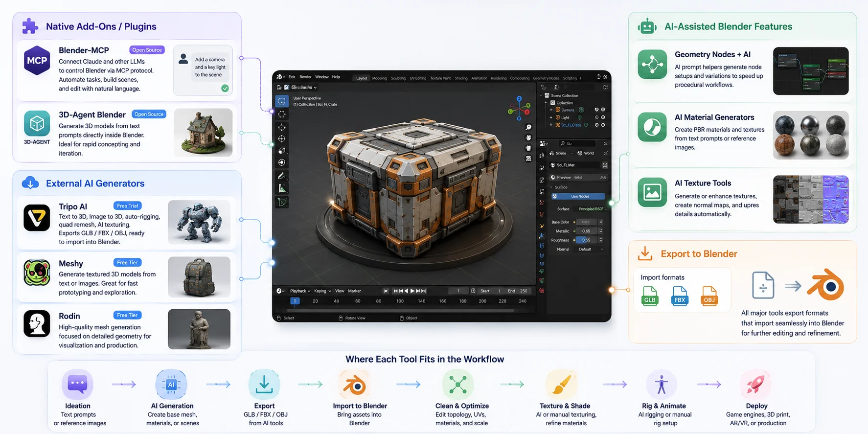Viewport: 868px width, 434px height.
Task: Click the Deploy rocket icon
Action: pyautogui.click(x=755, y=384)
